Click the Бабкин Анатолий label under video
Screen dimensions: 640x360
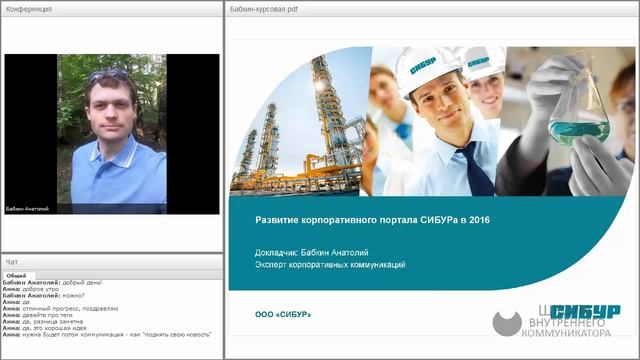27,209
